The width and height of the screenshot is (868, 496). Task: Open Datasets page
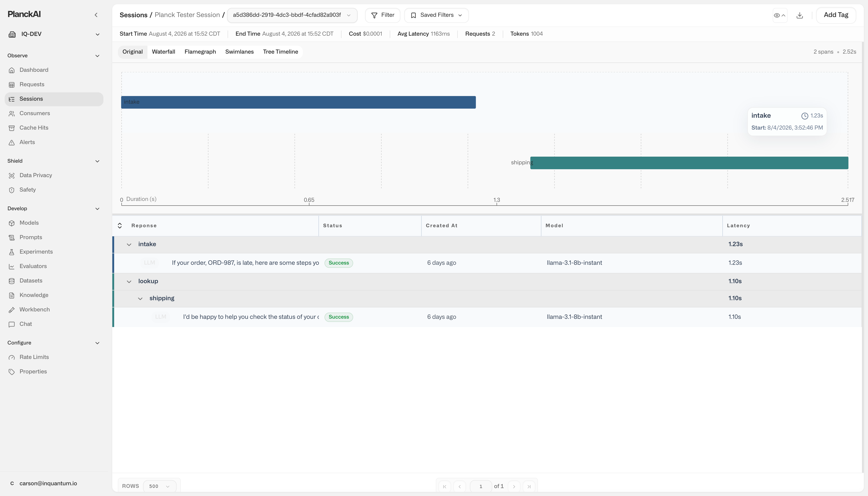54,281
